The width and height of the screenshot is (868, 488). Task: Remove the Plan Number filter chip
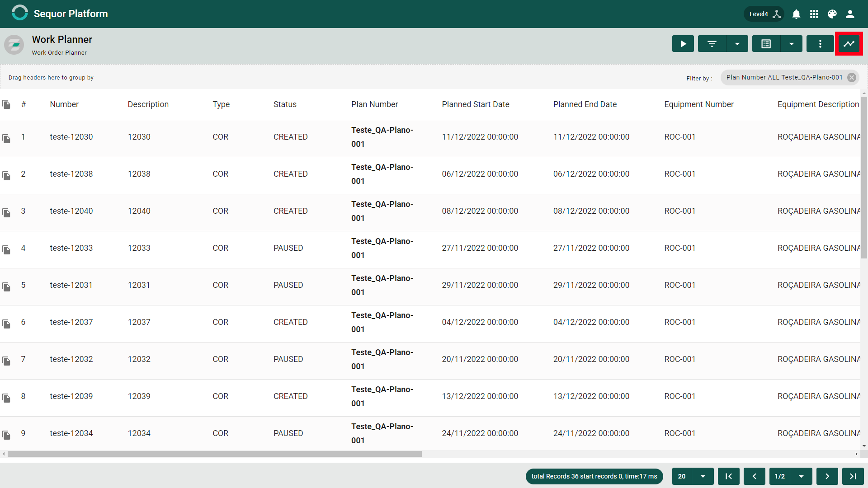click(852, 77)
